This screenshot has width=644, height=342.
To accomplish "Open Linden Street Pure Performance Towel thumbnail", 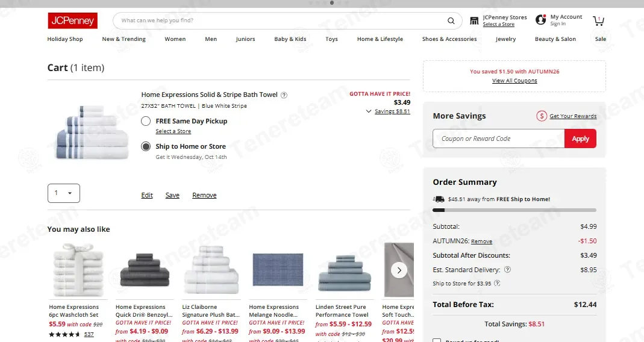I will [345, 272].
